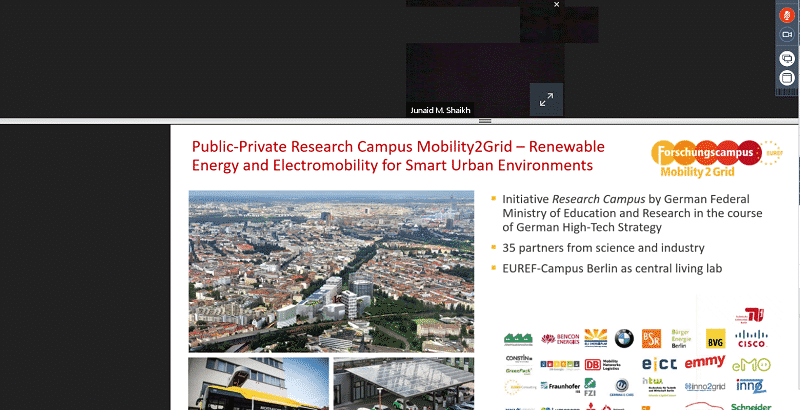Expand the speaker video to full screen
This screenshot has width=800, height=410.
546,99
